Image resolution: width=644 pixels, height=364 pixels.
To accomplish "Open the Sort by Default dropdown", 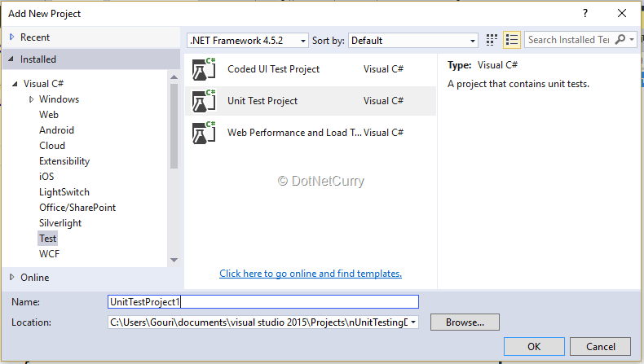I will click(x=413, y=41).
